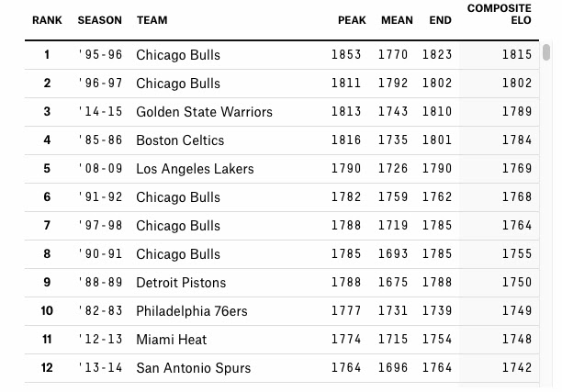This screenshot has height=392, width=562.
Task: Select the Golden State Warriors team name
Action: [x=204, y=112]
